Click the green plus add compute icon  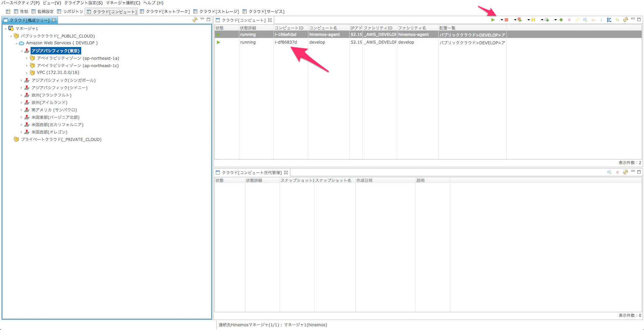click(x=561, y=20)
